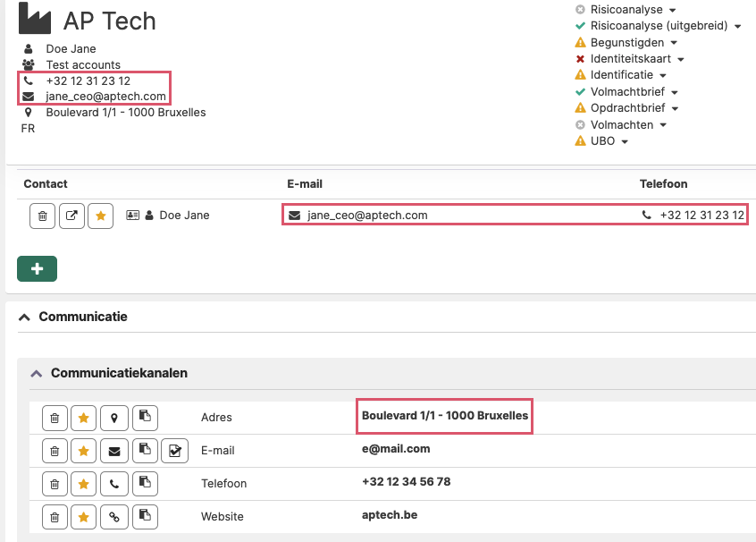The image size is (756, 542).
Task: Click the phone icon in Telefoon row
Action: [114, 484]
